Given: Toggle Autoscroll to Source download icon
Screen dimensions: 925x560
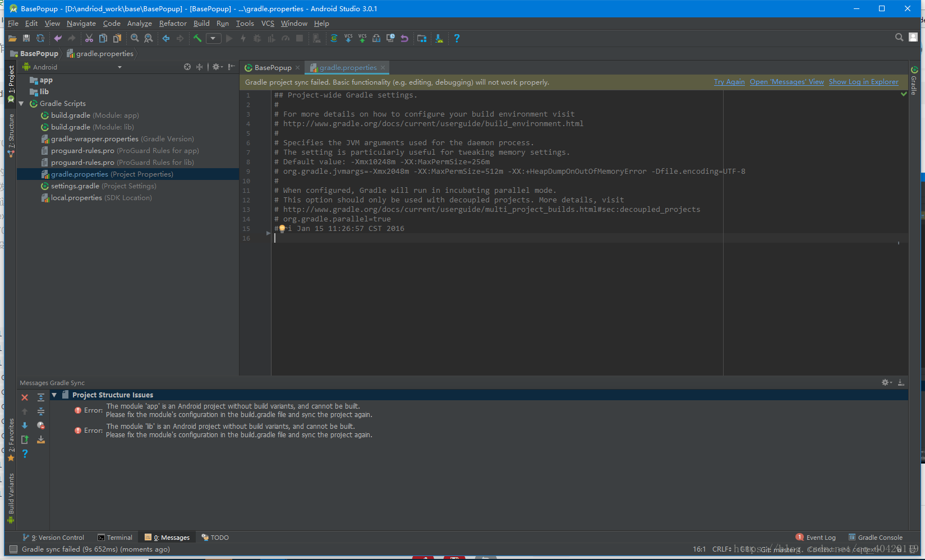Looking at the screenshot, I should pos(41,439).
